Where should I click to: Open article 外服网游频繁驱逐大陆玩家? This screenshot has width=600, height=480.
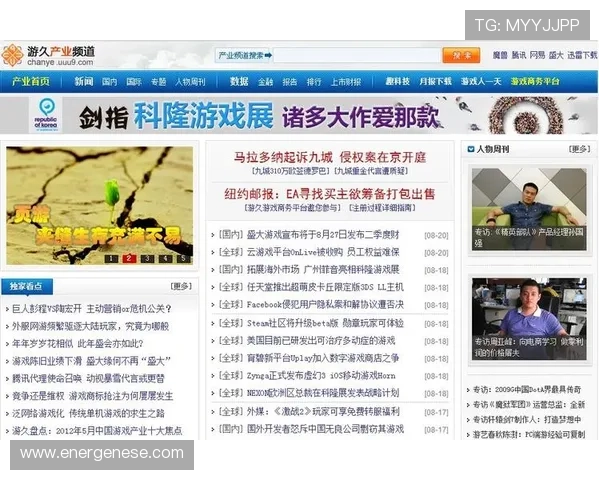coord(90,327)
